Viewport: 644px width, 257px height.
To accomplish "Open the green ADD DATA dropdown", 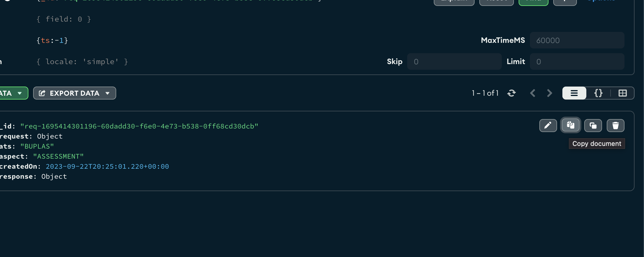I will coord(12,93).
